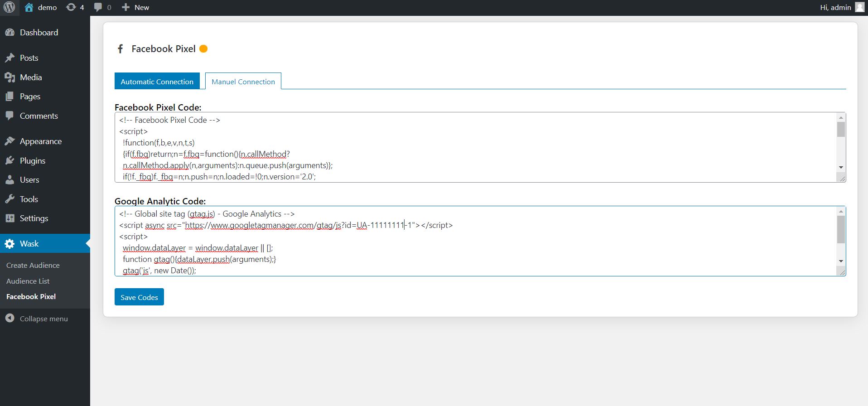Click the Appearance brush icon
The height and width of the screenshot is (406, 868).
click(10, 141)
